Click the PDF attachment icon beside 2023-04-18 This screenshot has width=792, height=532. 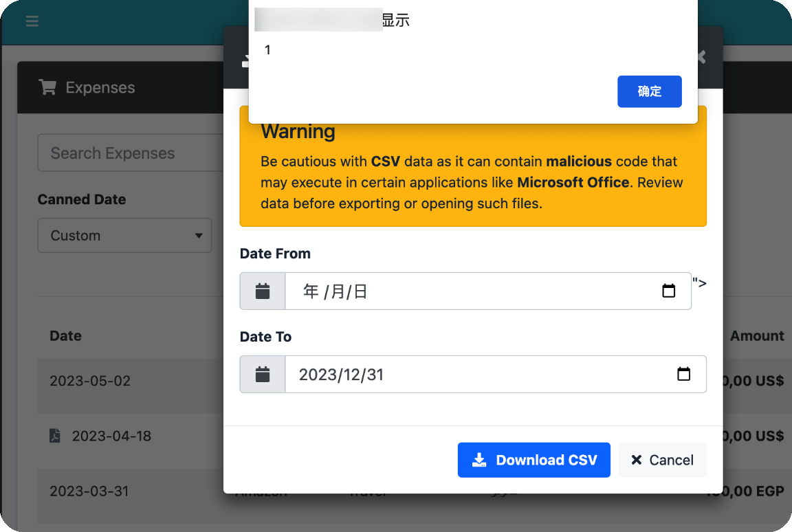55,436
